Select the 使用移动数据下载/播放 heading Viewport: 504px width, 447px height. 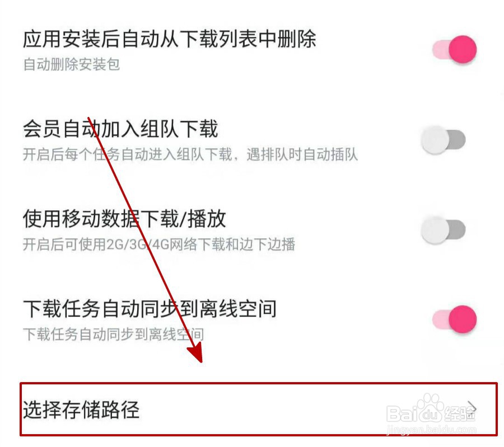point(124,219)
